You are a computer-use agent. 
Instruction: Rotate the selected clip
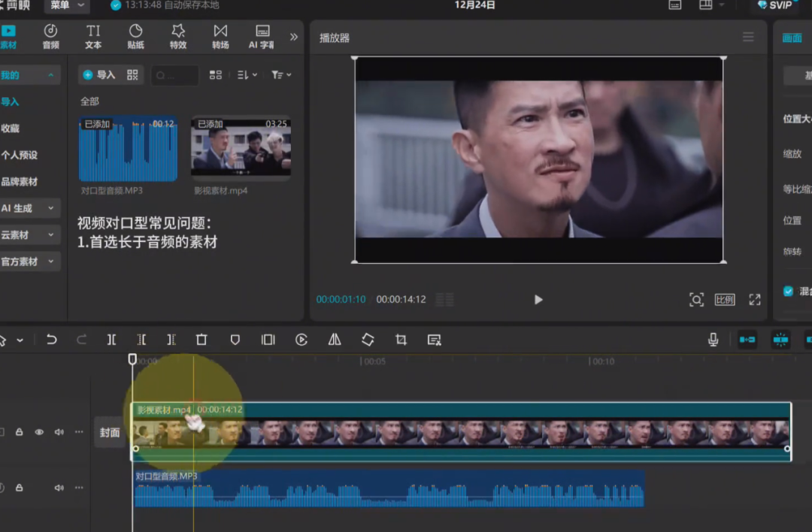[368, 340]
